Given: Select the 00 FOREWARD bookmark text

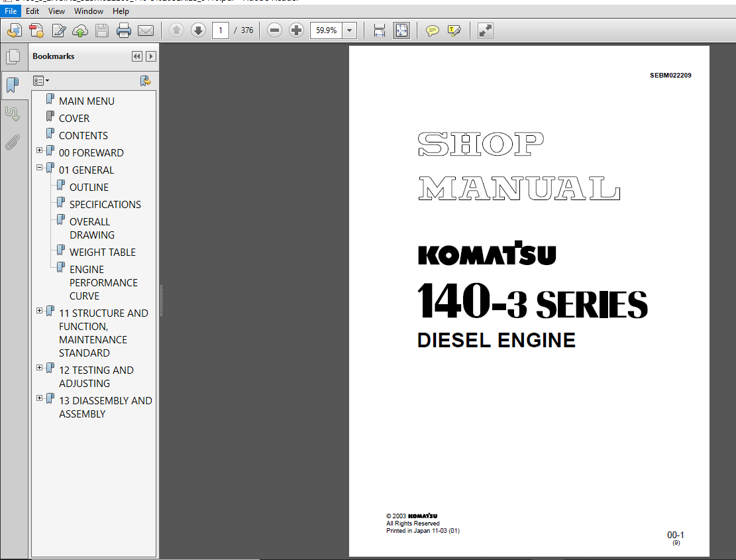Looking at the screenshot, I should (91, 153).
